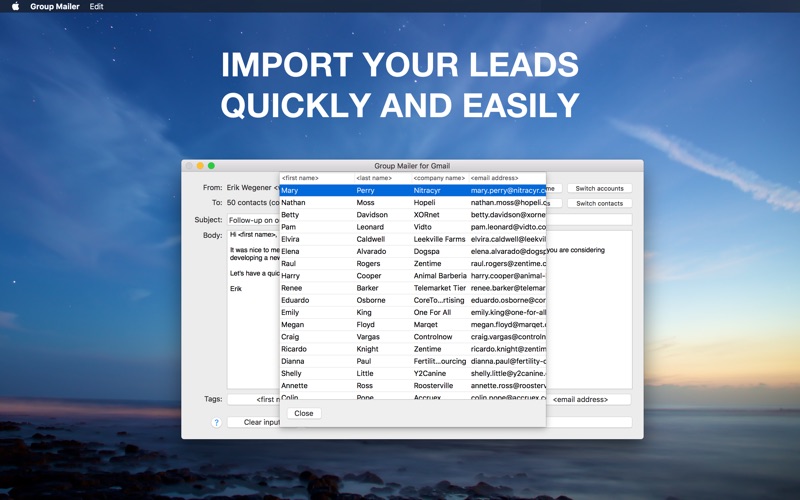
Task: Select first name Megan
Action: 292,325
